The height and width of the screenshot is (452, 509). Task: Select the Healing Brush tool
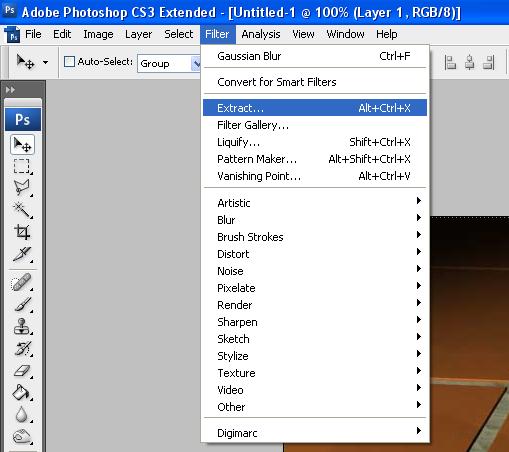point(22,282)
